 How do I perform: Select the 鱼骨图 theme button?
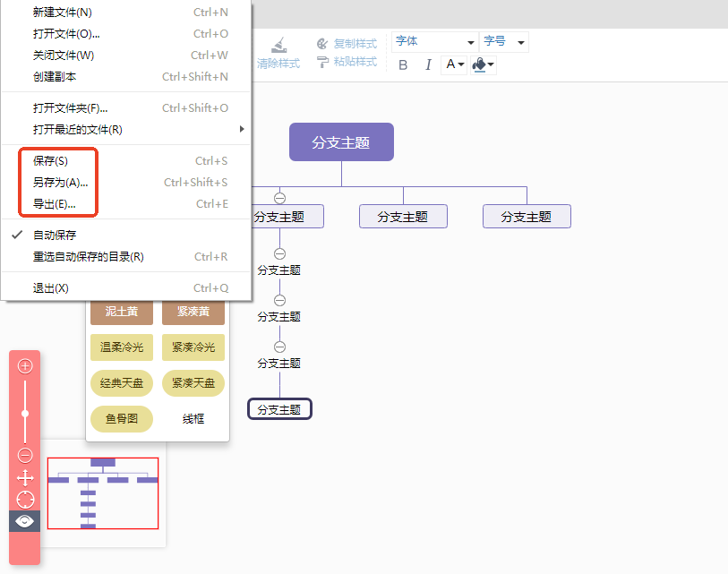(x=122, y=419)
